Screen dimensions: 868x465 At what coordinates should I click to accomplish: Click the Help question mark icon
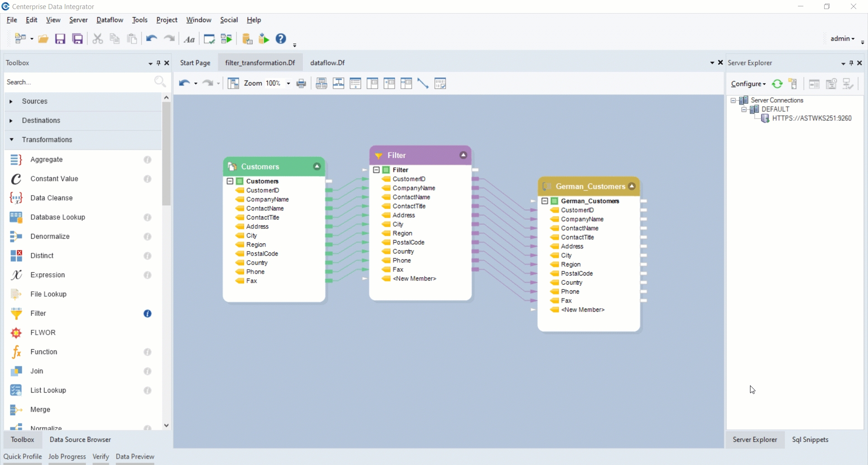tap(281, 39)
